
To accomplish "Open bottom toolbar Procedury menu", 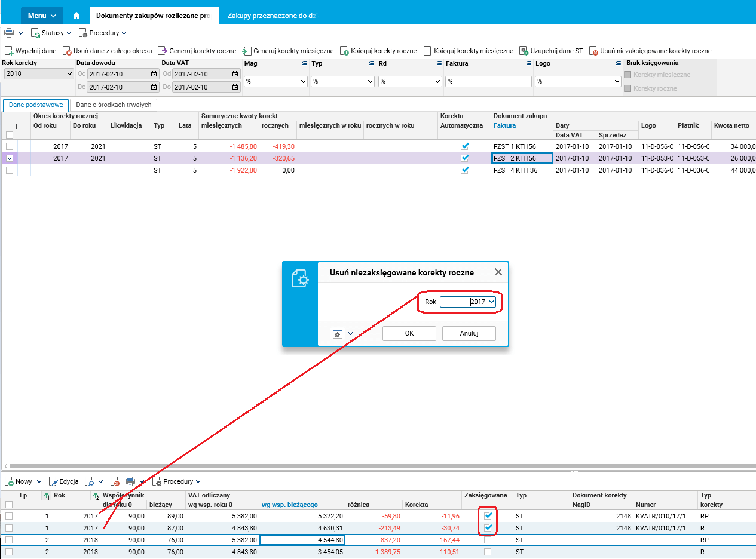I will [177, 481].
